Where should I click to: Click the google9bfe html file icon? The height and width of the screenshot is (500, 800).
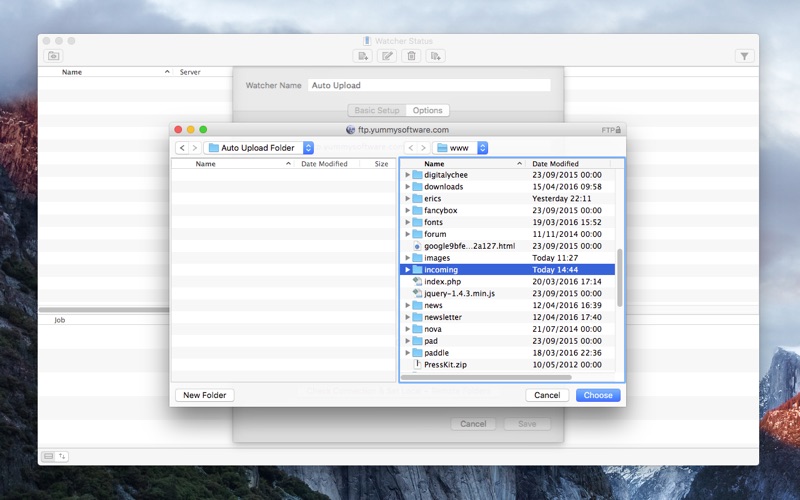(417, 246)
